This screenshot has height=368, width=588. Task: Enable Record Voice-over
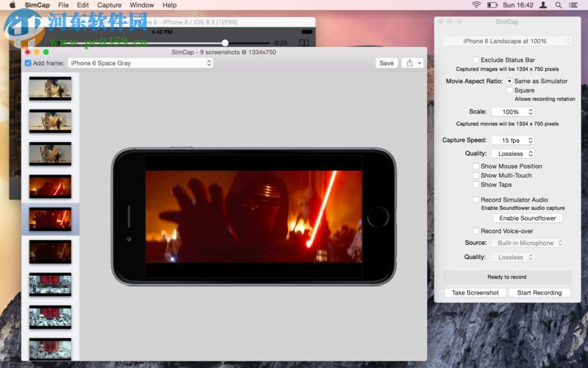coord(476,231)
